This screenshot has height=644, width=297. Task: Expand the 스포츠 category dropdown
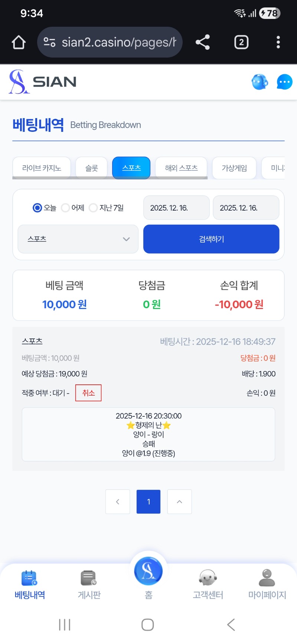[78, 239]
